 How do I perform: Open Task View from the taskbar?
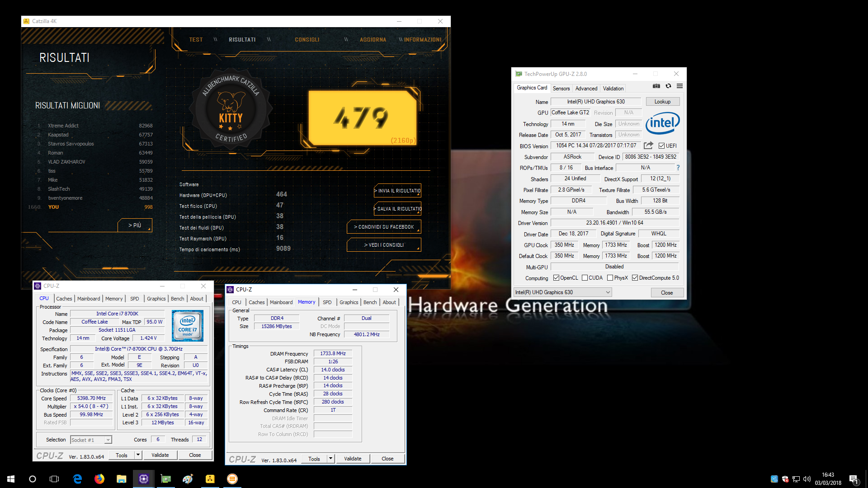point(54,479)
